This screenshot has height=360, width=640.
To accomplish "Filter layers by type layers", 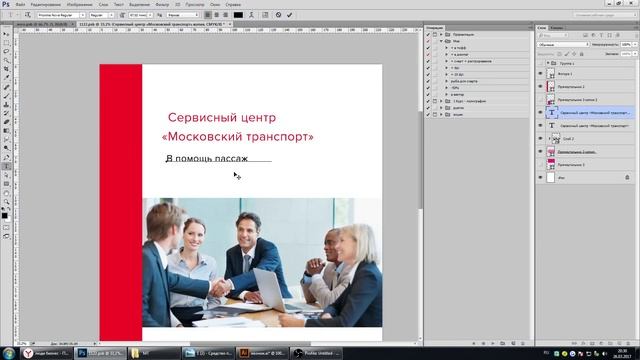I will [x=601, y=36].
